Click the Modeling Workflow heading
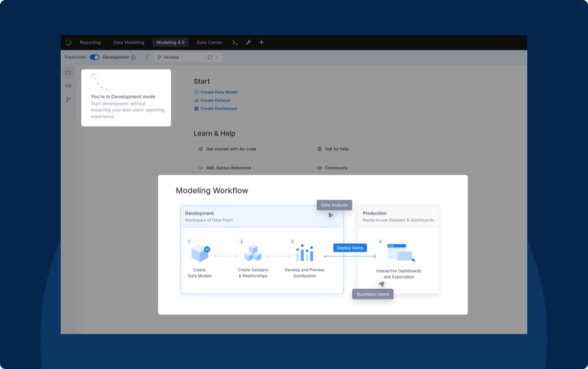 (x=212, y=190)
